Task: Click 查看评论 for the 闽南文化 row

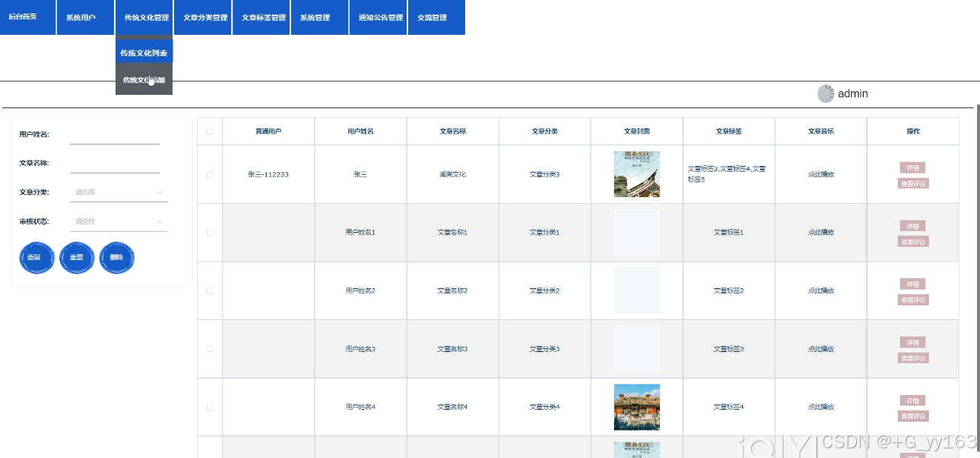Action: click(913, 183)
